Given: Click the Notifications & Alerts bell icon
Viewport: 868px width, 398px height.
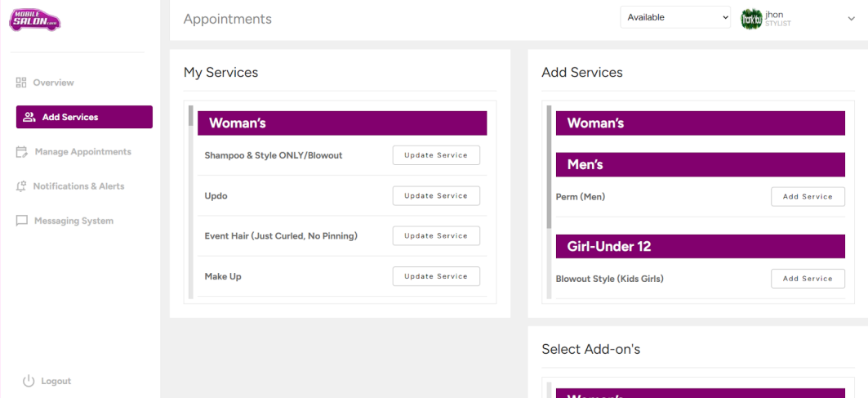Looking at the screenshot, I should click(x=22, y=186).
